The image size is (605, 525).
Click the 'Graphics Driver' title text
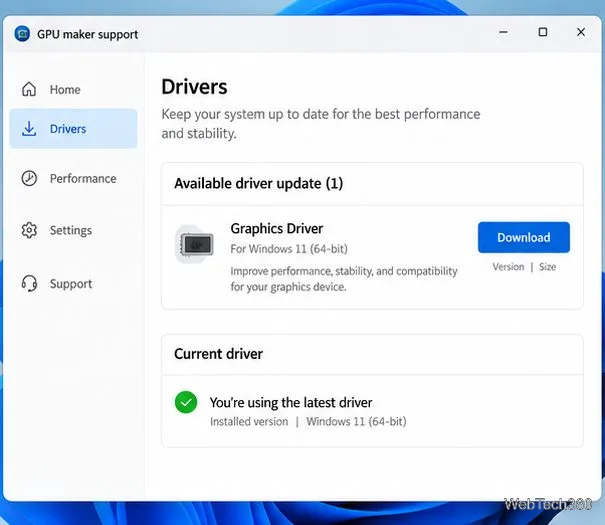[x=277, y=228]
